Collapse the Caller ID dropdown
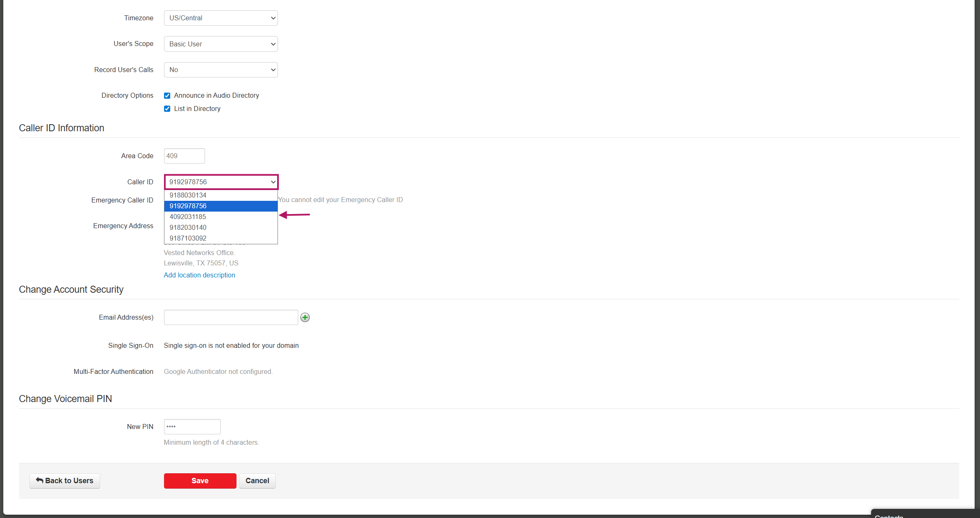This screenshot has height=518, width=980. (221, 182)
